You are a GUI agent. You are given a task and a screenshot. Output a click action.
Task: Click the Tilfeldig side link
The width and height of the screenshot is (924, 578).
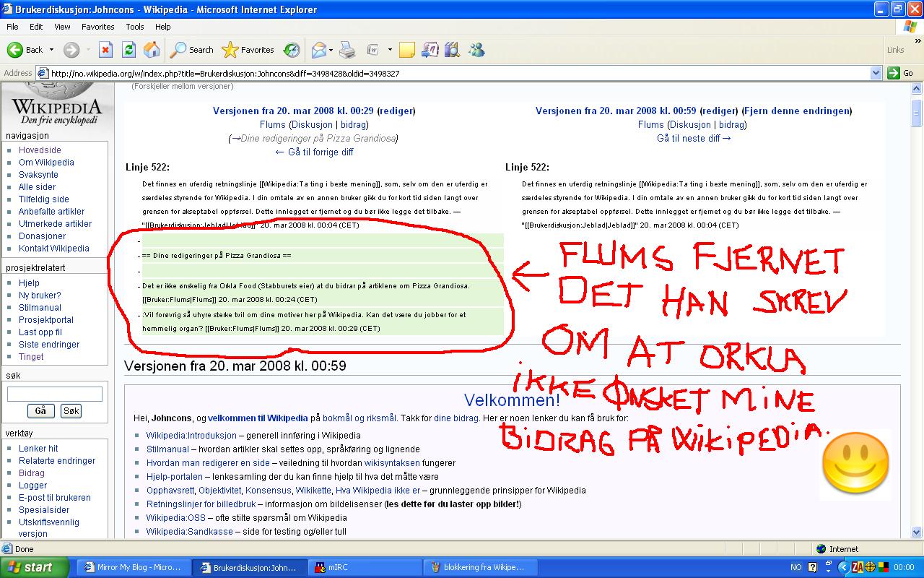click(x=44, y=199)
